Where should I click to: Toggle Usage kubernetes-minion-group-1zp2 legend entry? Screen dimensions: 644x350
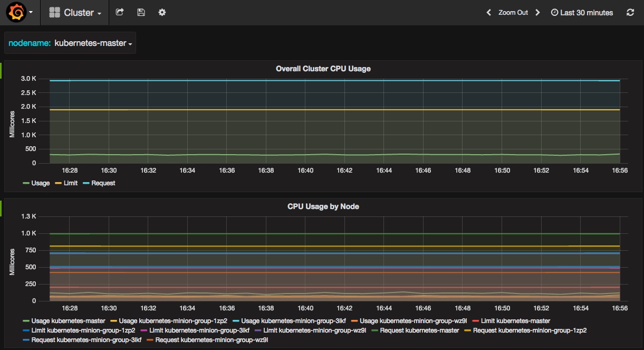click(x=173, y=321)
